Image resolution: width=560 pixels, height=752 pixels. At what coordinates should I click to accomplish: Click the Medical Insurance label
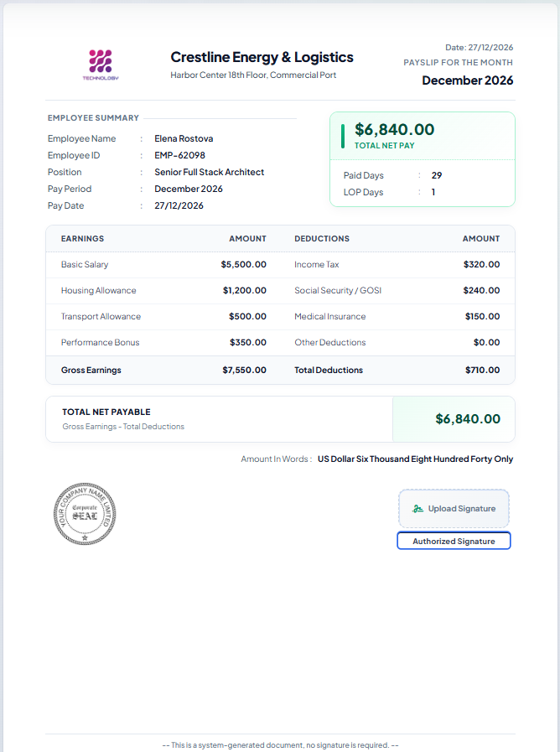click(329, 317)
